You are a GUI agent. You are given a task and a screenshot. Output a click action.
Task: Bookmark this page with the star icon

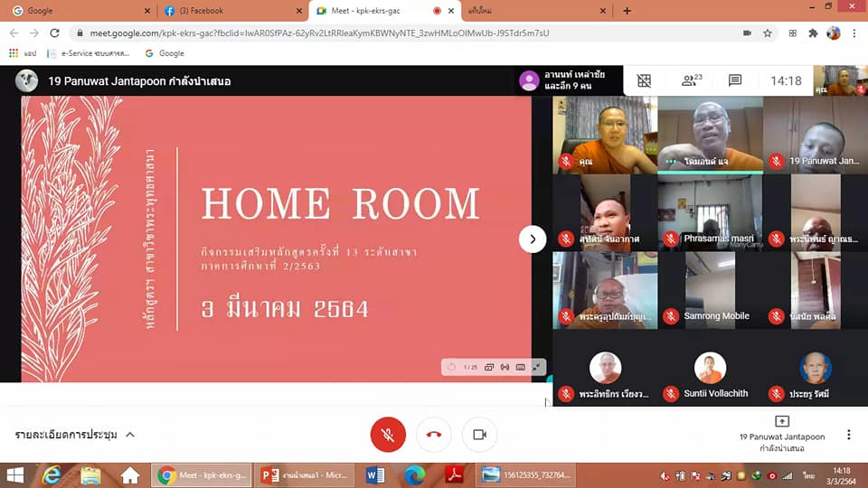point(768,33)
